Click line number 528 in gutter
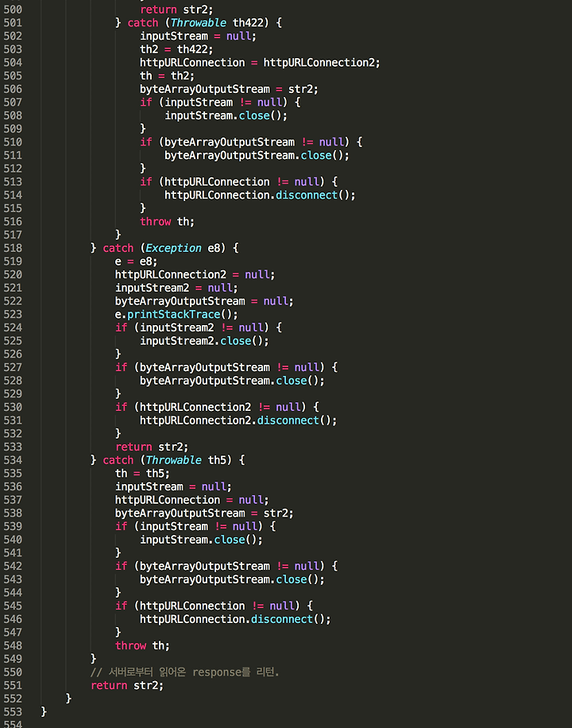The image size is (572, 728). [x=13, y=381]
